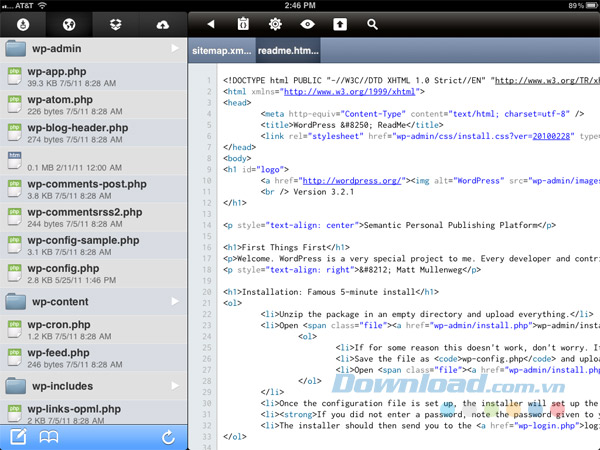Select file wp-links-opml.php
The image size is (600, 450).
pyautogui.click(x=93, y=413)
